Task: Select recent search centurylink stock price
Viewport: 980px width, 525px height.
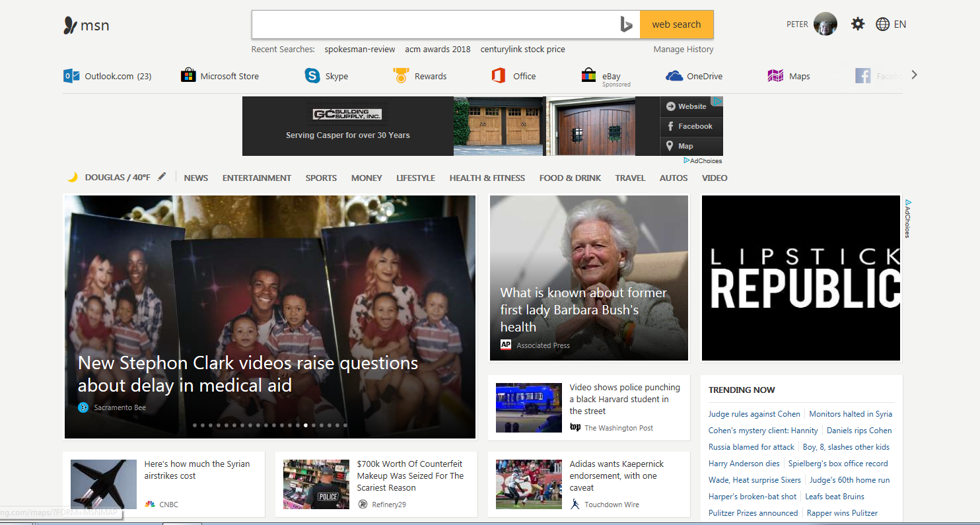Action: click(522, 49)
